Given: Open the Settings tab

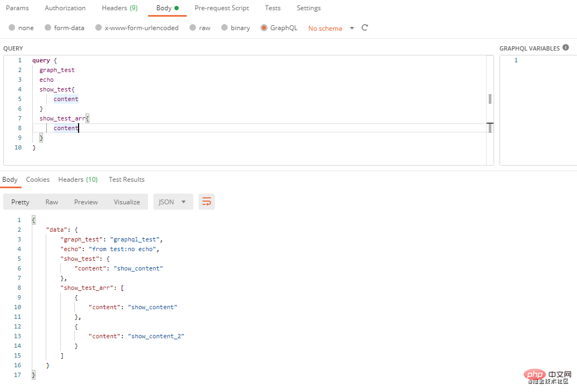Looking at the screenshot, I should pyautogui.click(x=308, y=8).
